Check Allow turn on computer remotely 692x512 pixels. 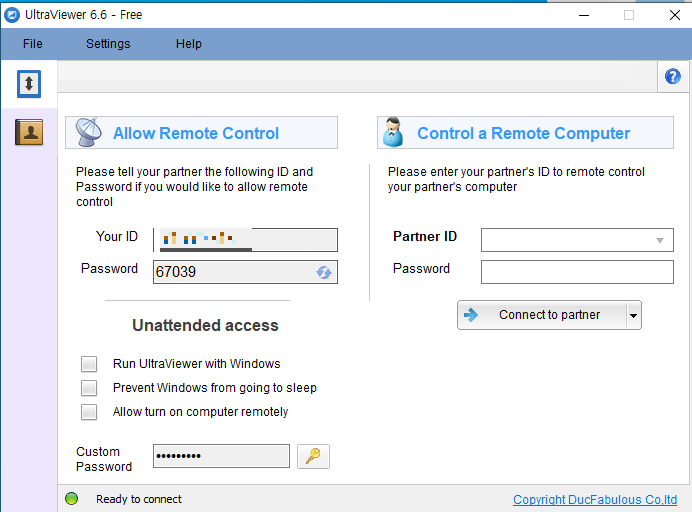(x=89, y=412)
